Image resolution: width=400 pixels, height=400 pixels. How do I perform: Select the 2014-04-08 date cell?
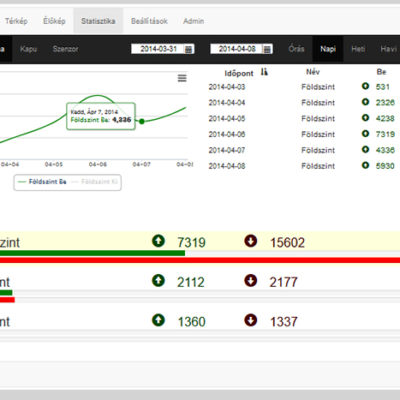click(x=227, y=166)
